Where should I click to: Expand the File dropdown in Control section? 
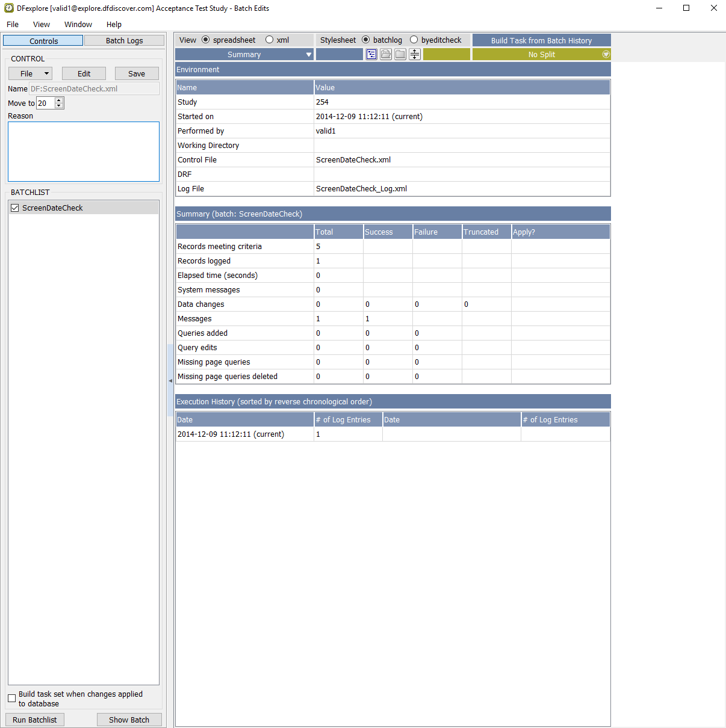click(30, 73)
